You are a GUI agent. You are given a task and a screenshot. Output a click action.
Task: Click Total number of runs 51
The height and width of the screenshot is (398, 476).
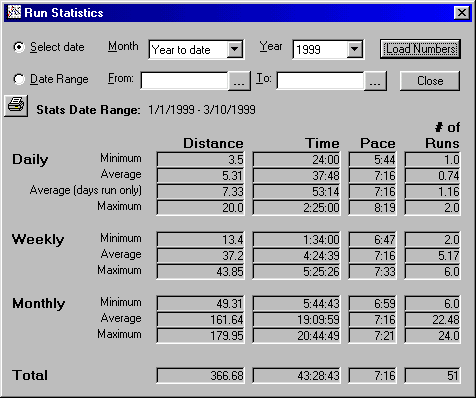pyautogui.click(x=433, y=375)
